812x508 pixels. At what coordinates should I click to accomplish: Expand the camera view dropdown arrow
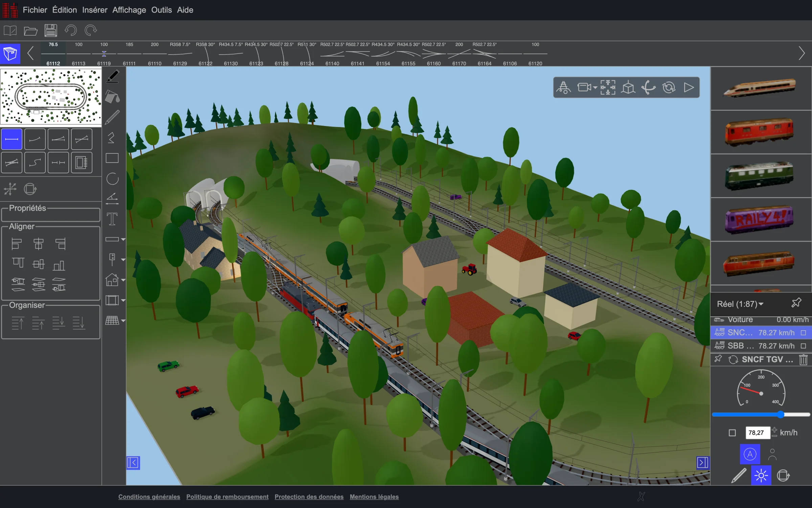coord(595,88)
